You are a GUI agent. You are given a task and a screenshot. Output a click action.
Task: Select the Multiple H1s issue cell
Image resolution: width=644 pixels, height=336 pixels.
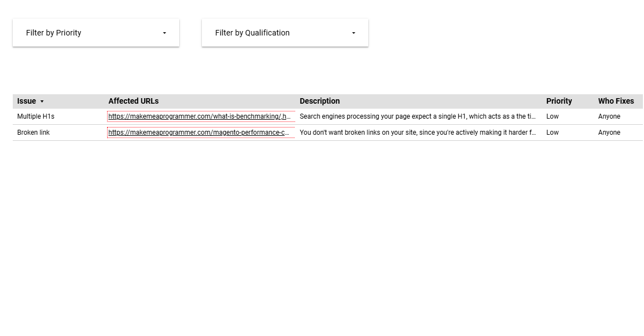(x=36, y=116)
